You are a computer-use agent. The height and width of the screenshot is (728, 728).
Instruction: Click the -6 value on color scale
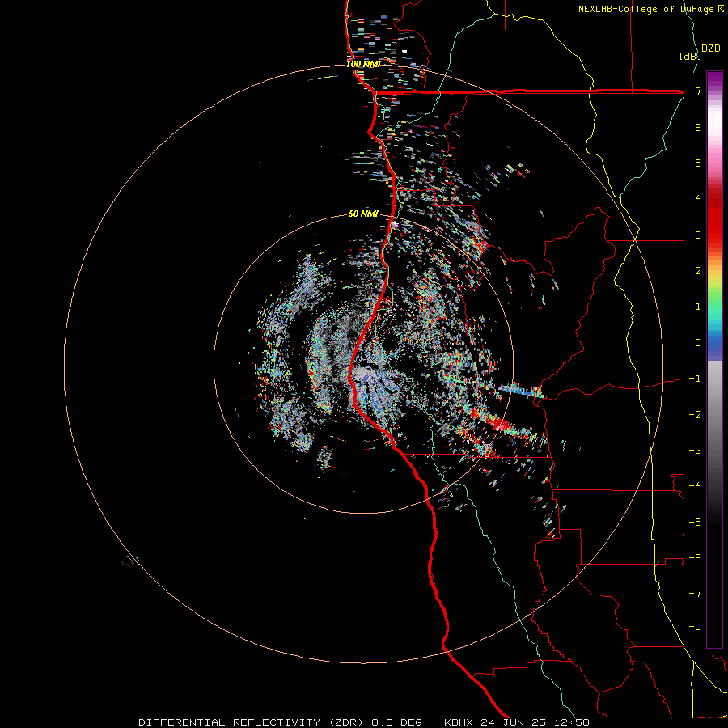point(695,558)
